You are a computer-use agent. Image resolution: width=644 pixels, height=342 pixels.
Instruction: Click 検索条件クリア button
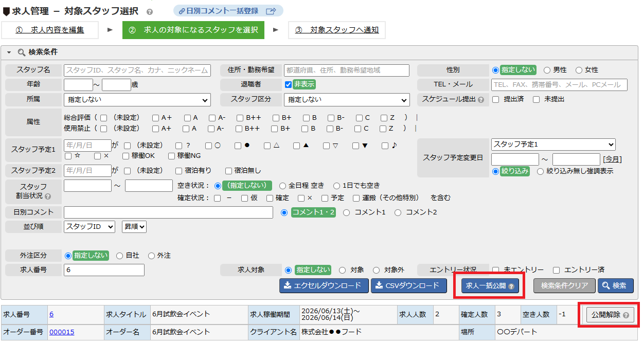564,286
